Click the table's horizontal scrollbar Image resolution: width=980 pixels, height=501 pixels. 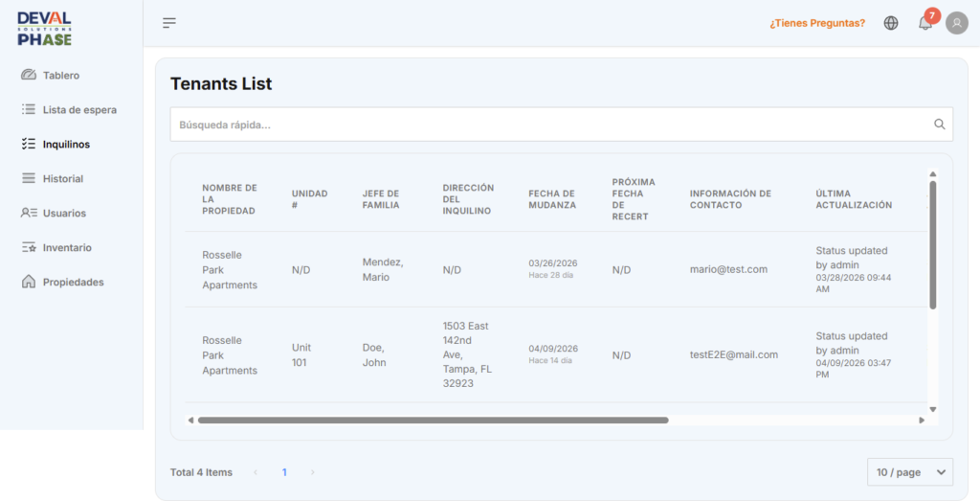[x=433, y=420]
